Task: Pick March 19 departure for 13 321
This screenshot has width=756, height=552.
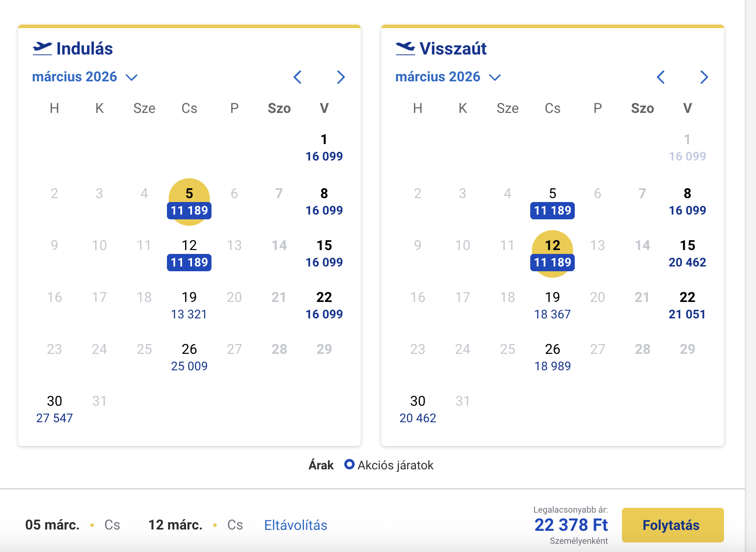Action: point(189,305)
